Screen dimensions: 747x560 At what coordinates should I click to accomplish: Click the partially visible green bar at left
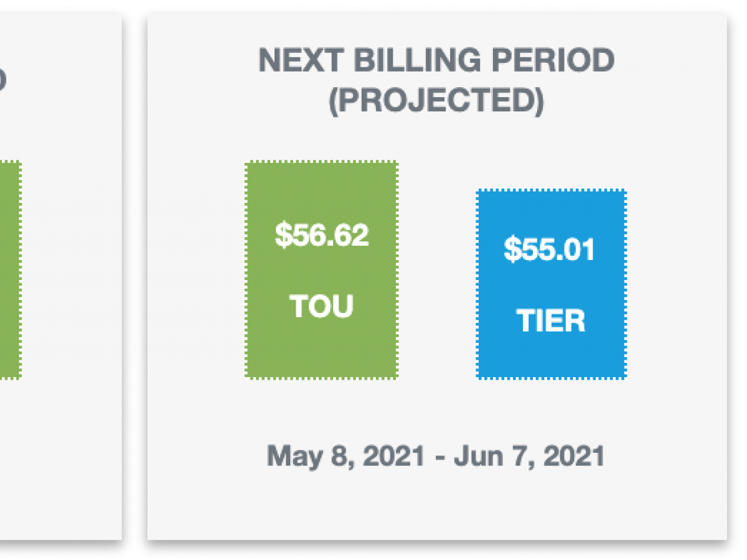tap(11, 269)
